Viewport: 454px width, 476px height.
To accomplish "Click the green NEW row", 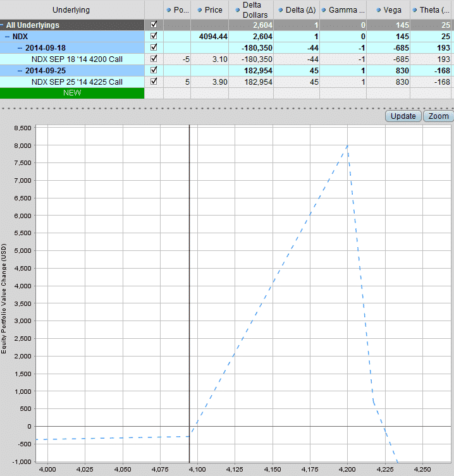I will (x=72, y=93).
